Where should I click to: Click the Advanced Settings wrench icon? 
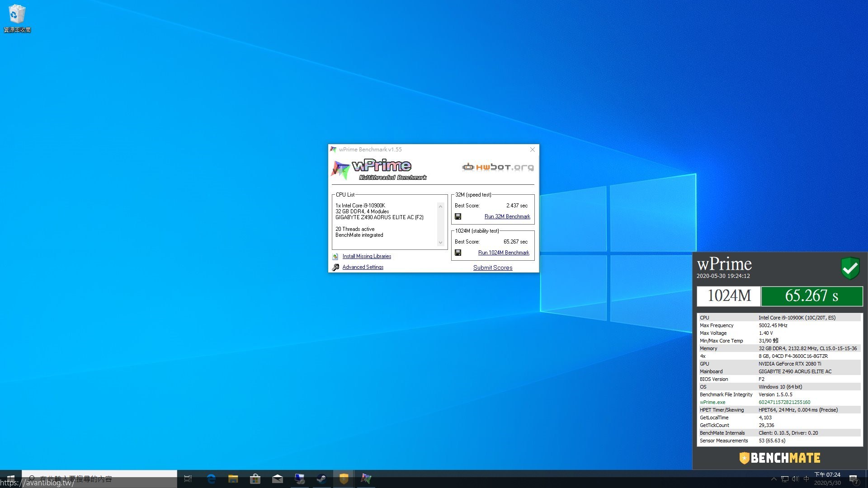click(x=335, y=267)
